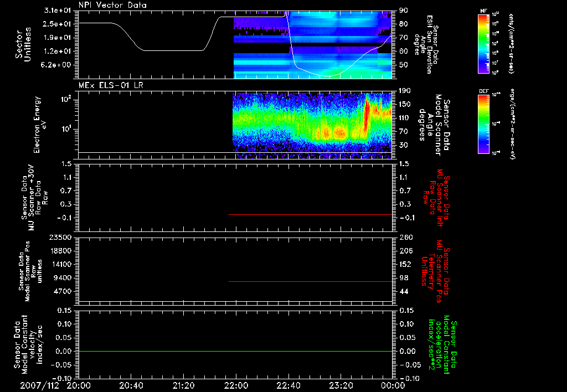Click the '2.5e+01' Sector axis tick
Viewport: 567px width, 392px height.
coord(58,24)
